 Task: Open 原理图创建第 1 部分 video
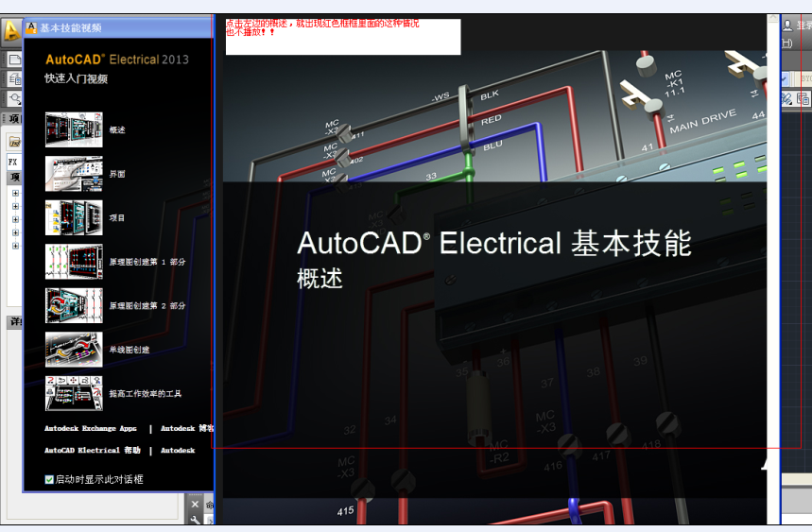click(74, 262)
